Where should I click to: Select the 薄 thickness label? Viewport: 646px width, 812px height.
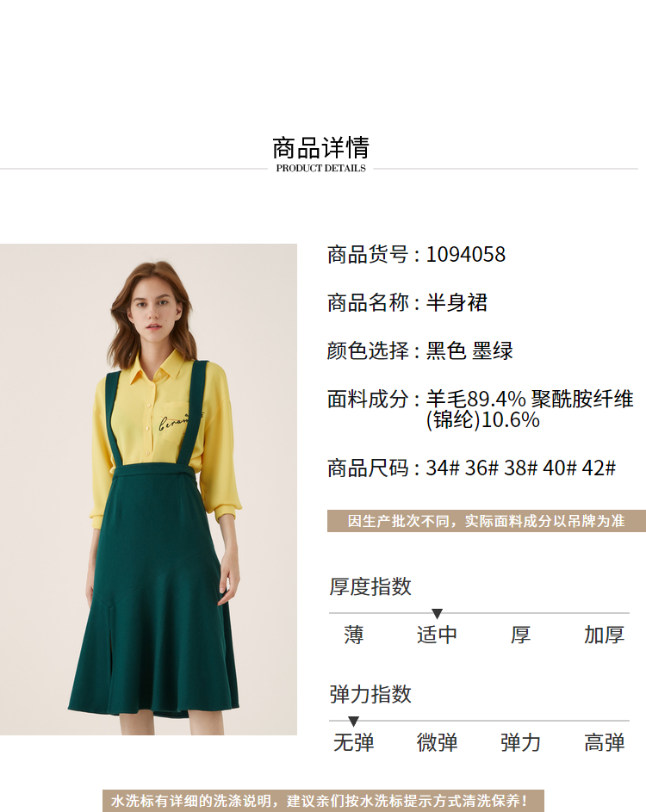pos(353,635)
